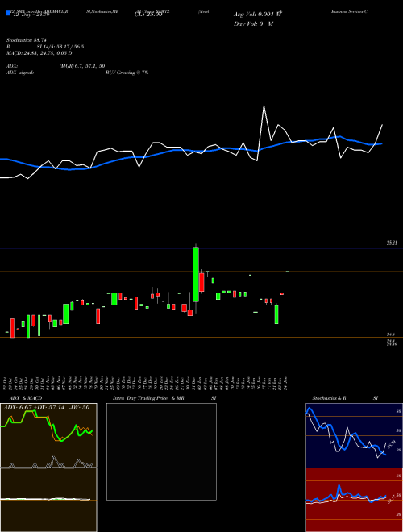Select the '12 Day = 24.79' moving average text

31,15
